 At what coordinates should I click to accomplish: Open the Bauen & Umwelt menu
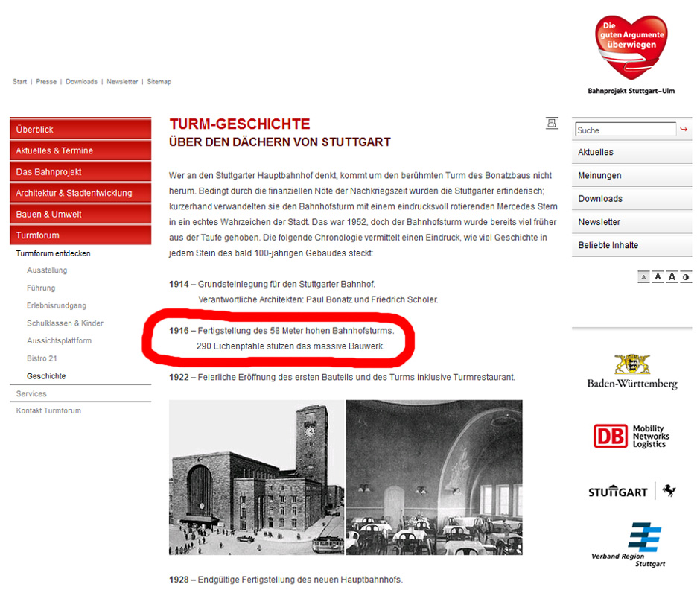80,214
